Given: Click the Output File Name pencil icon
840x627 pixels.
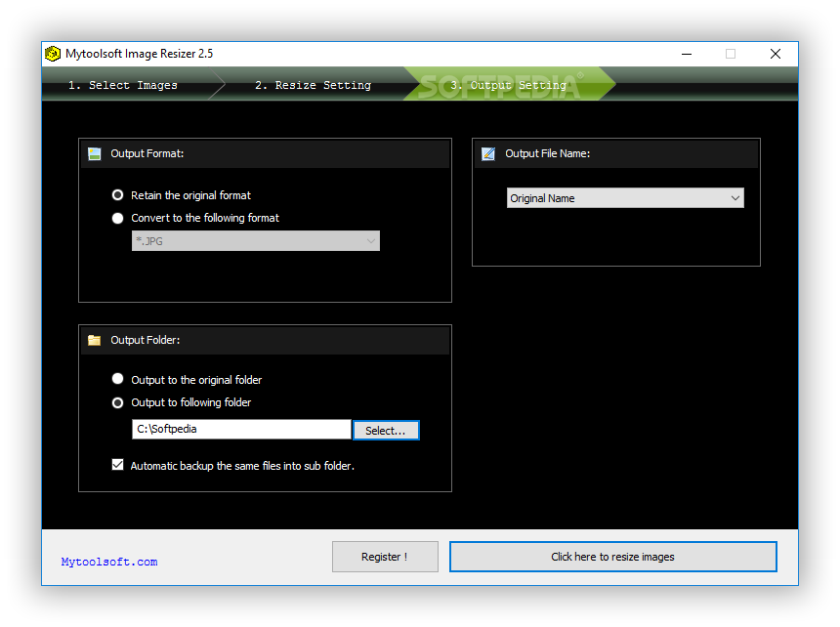Looking at the screenshot, I should [x=488, y=154].
